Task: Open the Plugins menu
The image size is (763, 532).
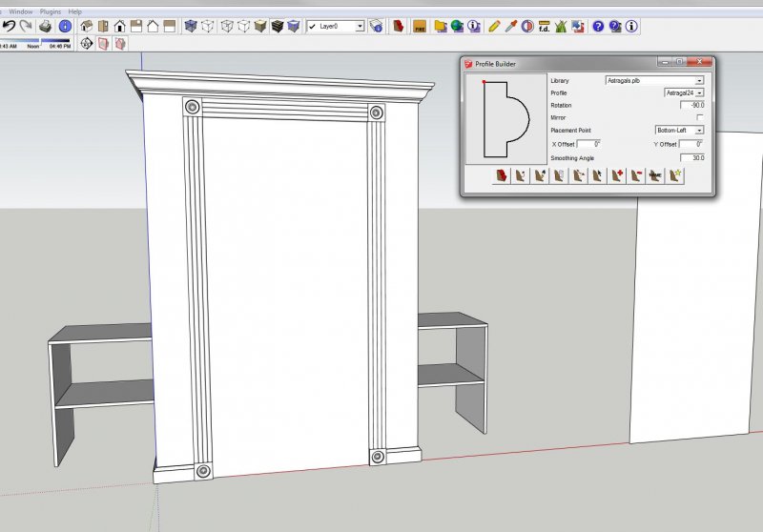Action: [x=50, y=10]
